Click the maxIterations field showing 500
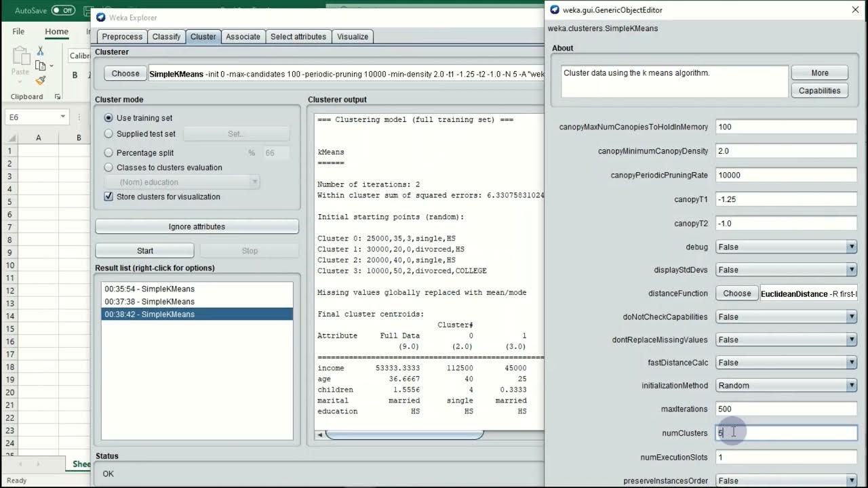 coord(787,409)
